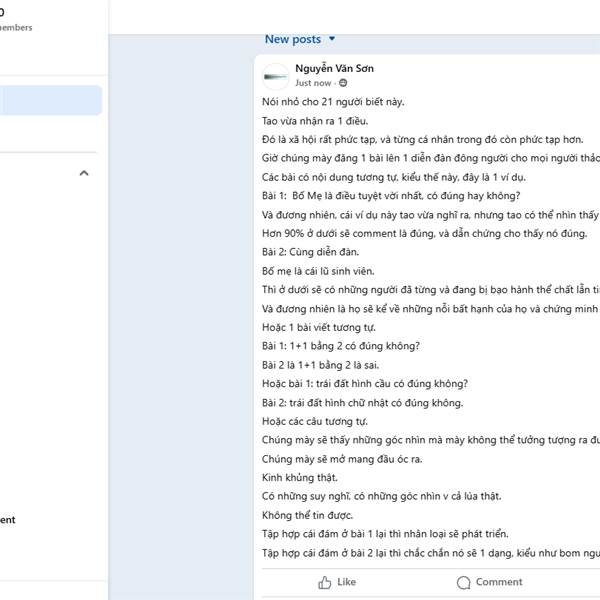Click line "Tao vừa nhận ra 1 điều."
Viewport: 600px width, 600px height.
[x=315, y=121]
